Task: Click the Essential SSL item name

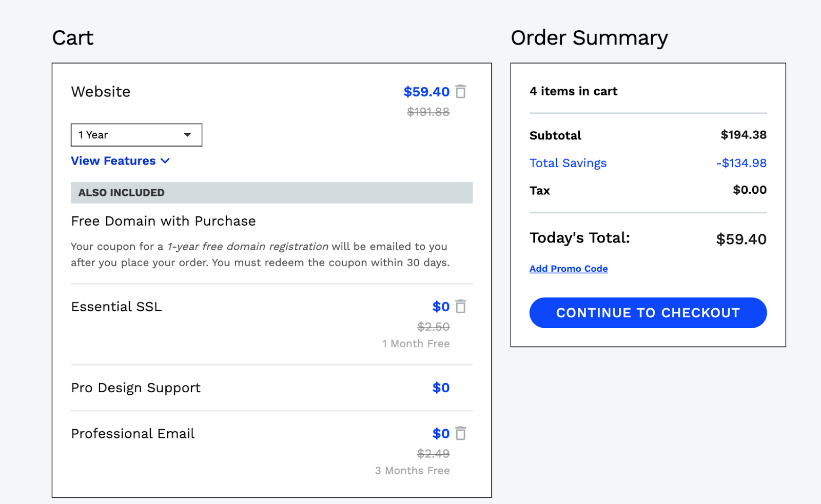Action: pos(116,307)
